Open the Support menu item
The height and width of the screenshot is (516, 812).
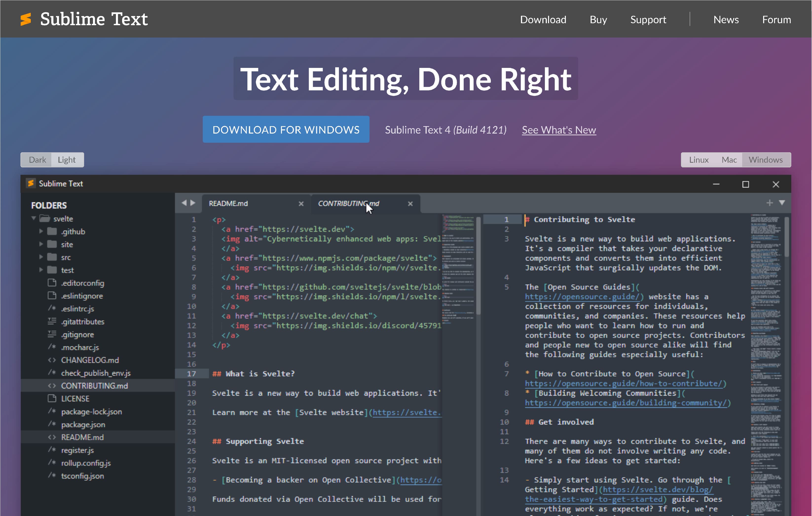click(648, 20)
